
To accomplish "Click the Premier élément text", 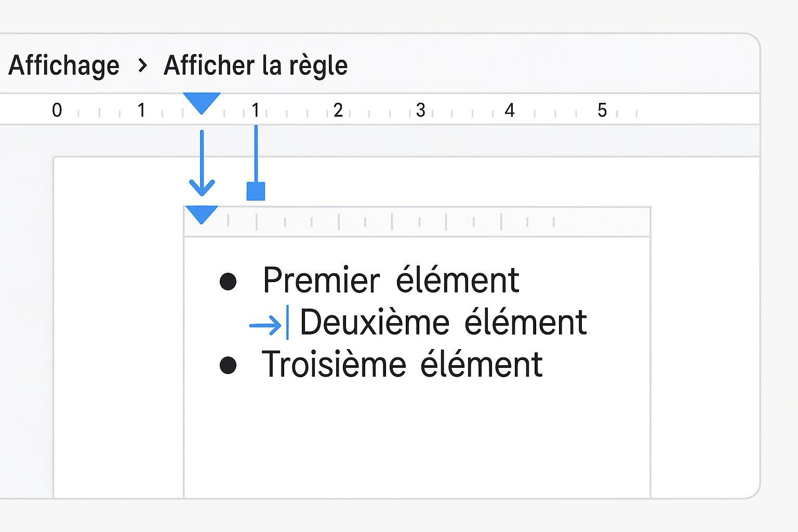I will 391,281.
